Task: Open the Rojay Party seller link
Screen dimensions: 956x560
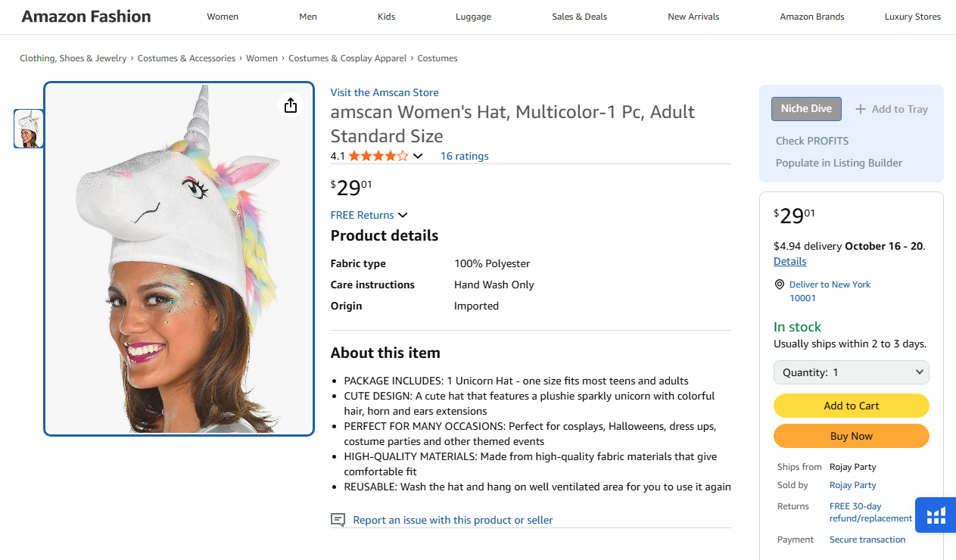Action: (852, 485)
